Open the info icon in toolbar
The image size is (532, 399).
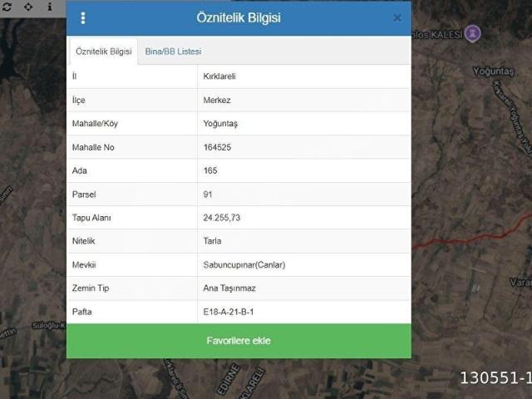(50, 7)
